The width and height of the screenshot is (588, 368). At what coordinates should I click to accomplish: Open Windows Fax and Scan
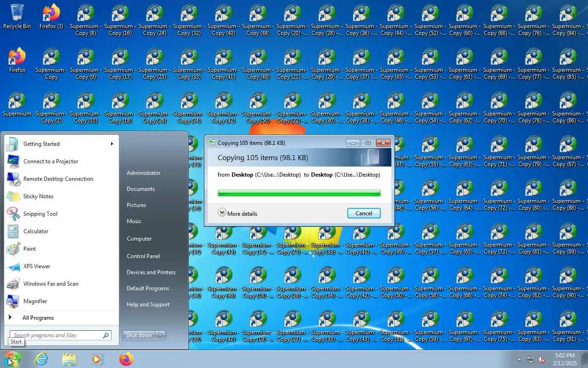click(x=61, y=283)
